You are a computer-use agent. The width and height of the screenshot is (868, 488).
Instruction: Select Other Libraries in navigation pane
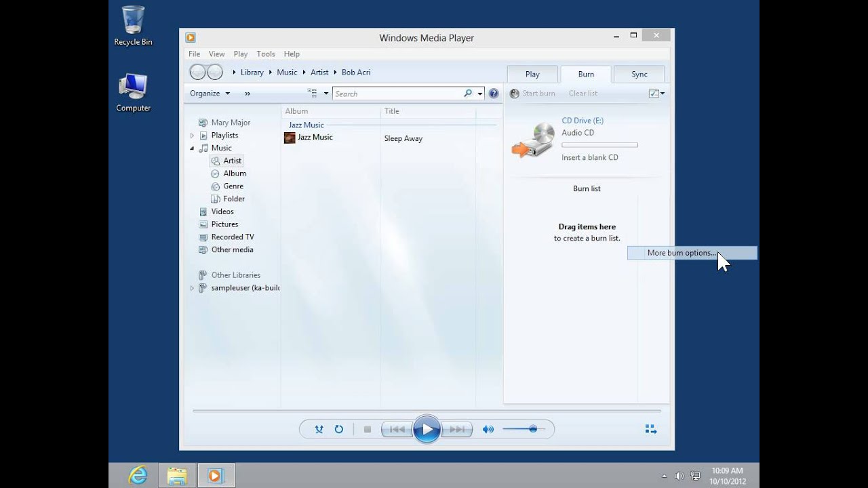[235, 275]
